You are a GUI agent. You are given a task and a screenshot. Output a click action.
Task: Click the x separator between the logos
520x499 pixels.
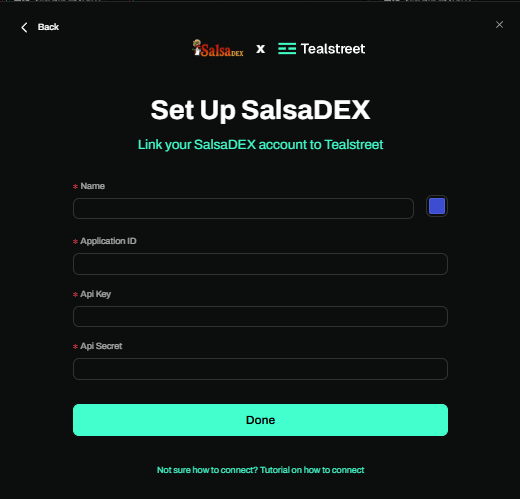pyautogui.click(x=261, y=49)
